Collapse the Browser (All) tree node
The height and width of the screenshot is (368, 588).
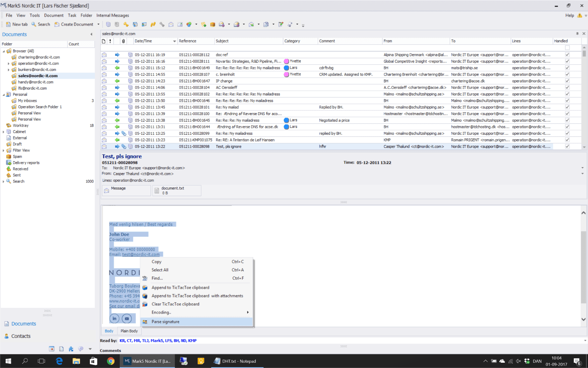[x=4, y=51]
